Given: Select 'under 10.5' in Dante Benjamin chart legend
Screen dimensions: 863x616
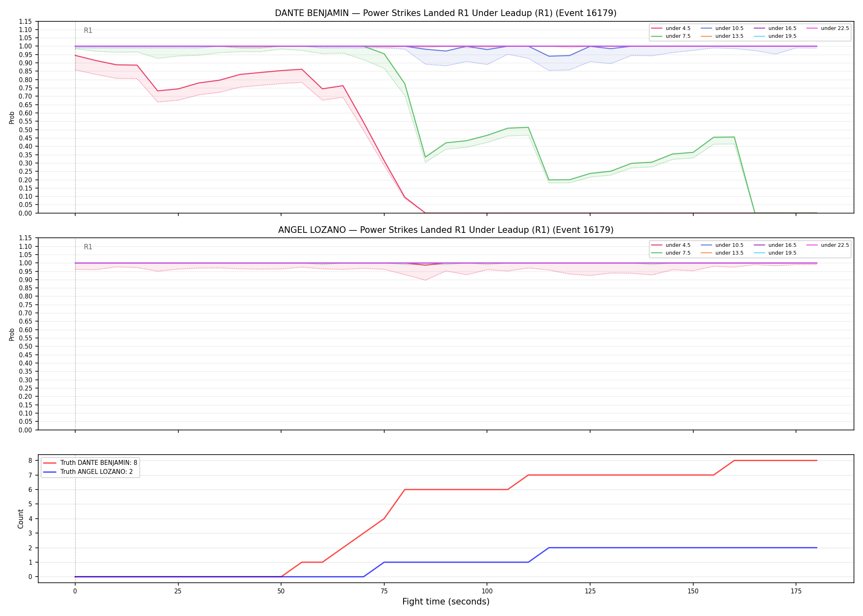Looking at the screenshot, I should [x=722, y=28].
